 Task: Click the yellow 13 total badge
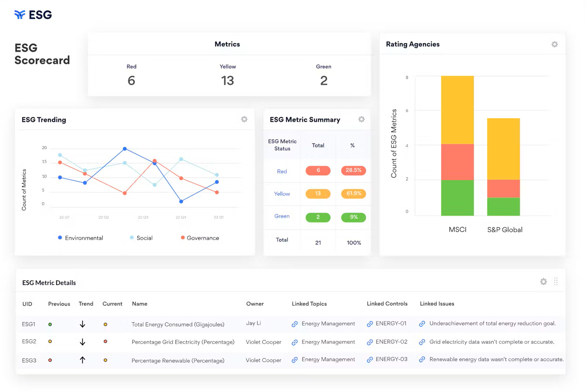point(318,194)
